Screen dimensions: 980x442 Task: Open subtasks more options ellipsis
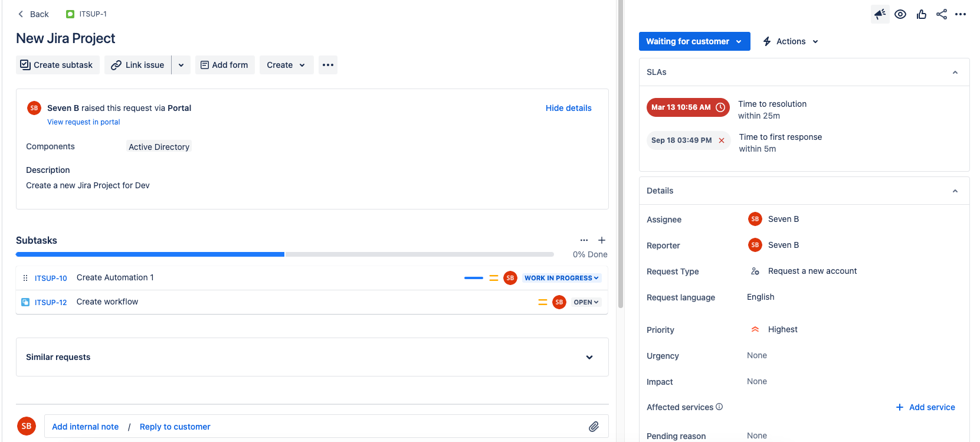coord(584,240)
